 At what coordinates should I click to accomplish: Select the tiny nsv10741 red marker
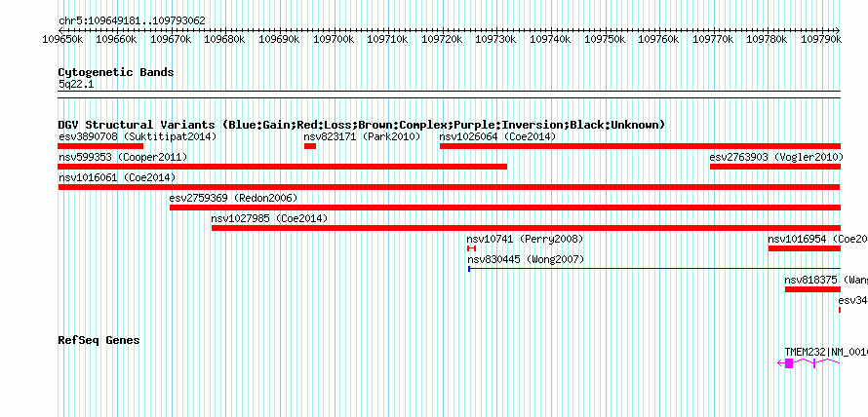pos(471,248)
